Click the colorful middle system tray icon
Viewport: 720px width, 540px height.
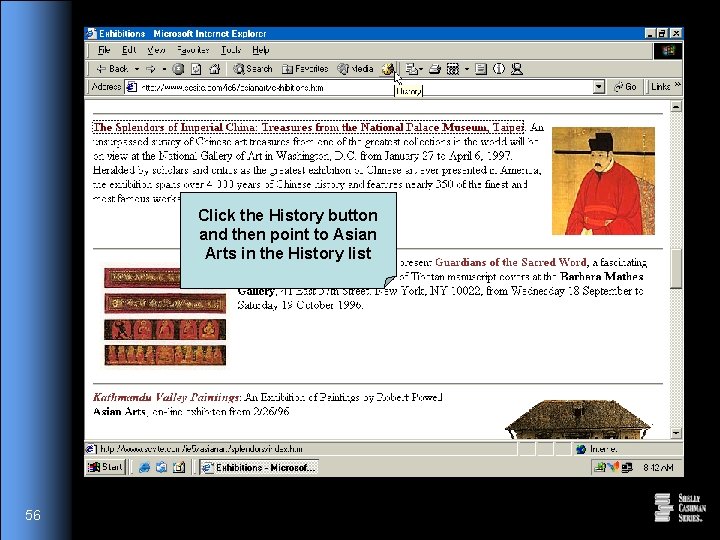pyautogui.click(x=613, y=467)
